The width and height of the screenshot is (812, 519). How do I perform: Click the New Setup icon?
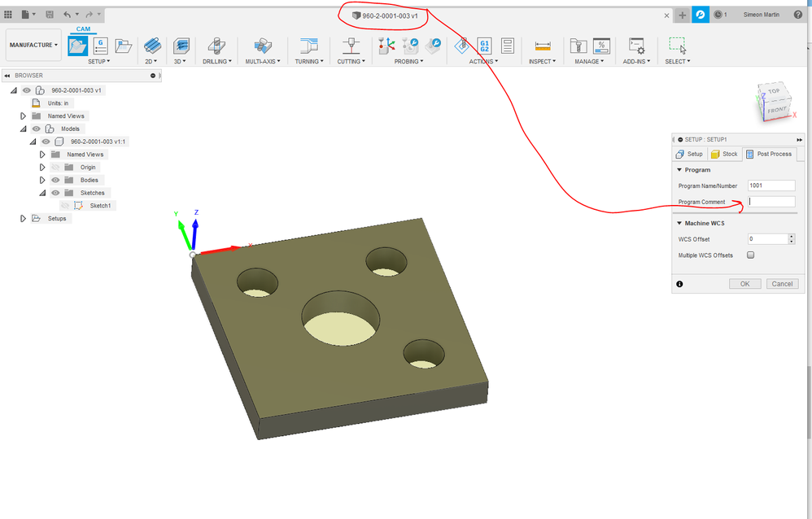click(77, 46)
